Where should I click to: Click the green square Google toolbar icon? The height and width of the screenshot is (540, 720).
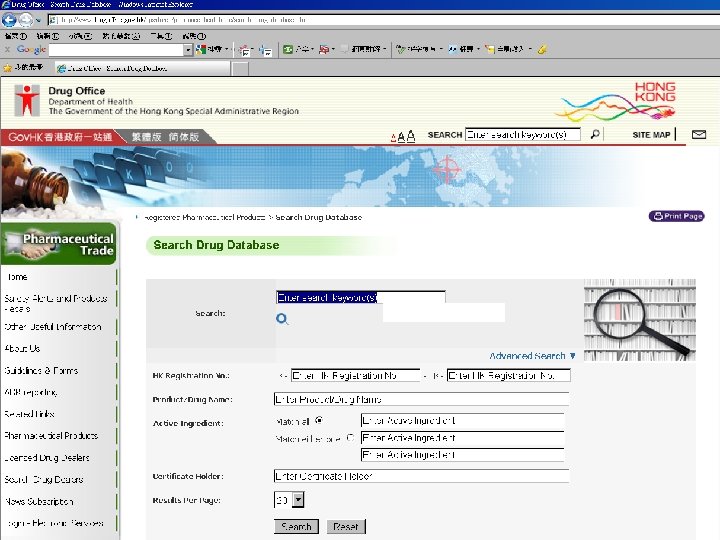coord(287,49)
